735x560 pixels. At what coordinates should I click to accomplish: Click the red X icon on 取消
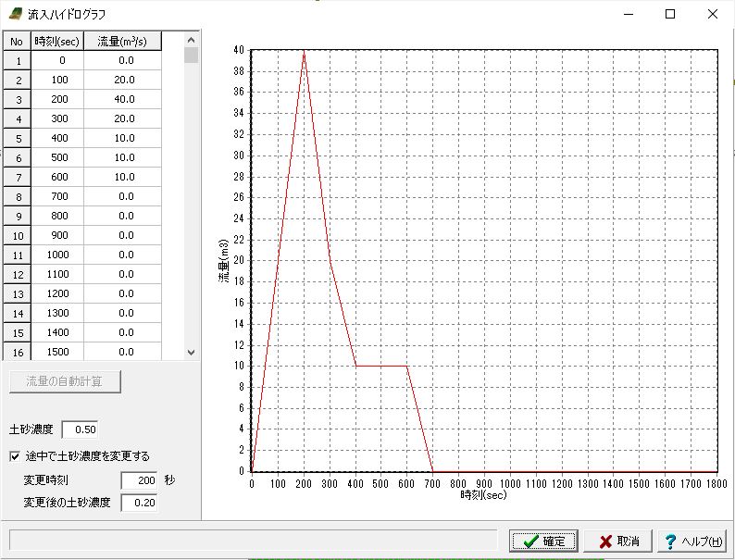(x=605, y=541)
